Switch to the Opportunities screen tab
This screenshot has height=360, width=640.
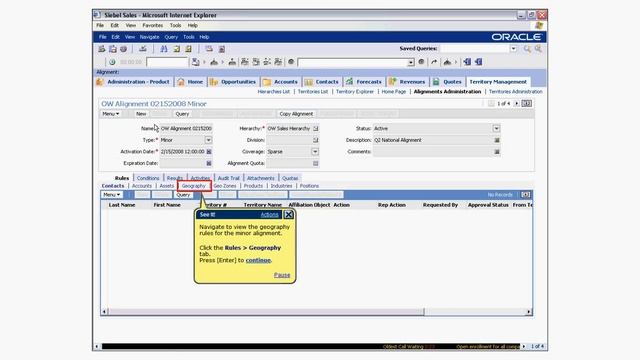click(x=233, y=82)
